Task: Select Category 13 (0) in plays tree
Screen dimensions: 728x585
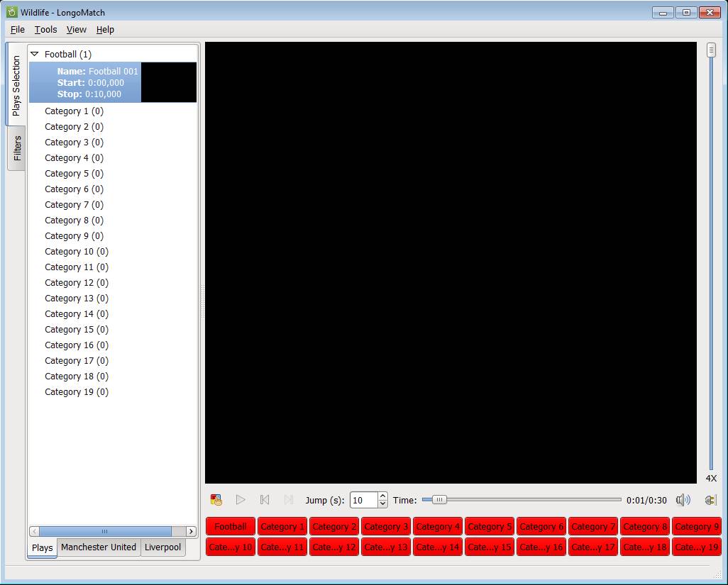Action: 77,299
